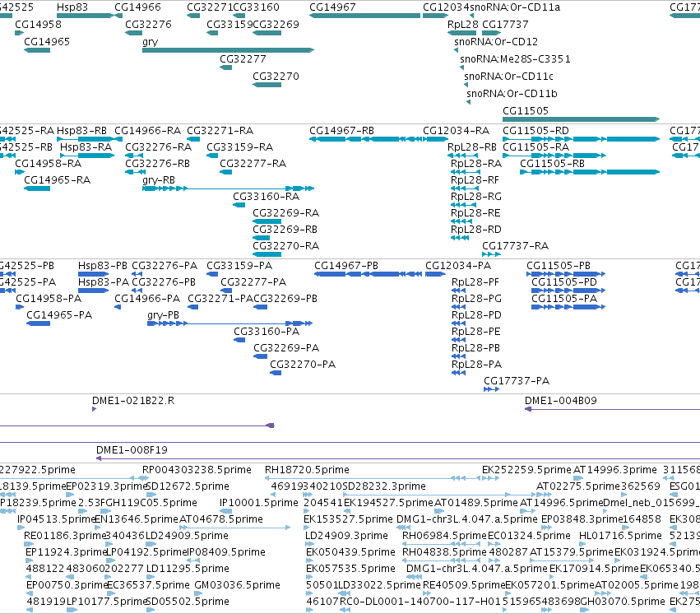Click the snoRNA:Or-CD11a label
700x614 pixels.
coord(515,7)
